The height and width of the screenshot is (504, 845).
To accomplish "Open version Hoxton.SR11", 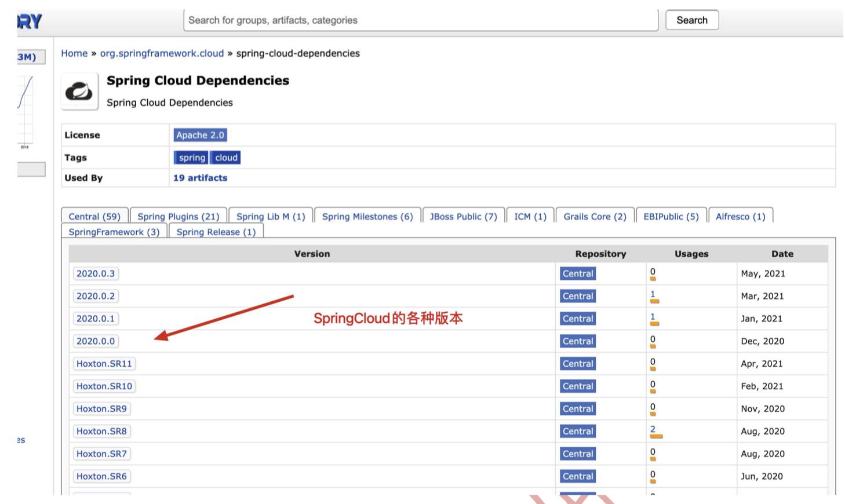I will (104, 364).
